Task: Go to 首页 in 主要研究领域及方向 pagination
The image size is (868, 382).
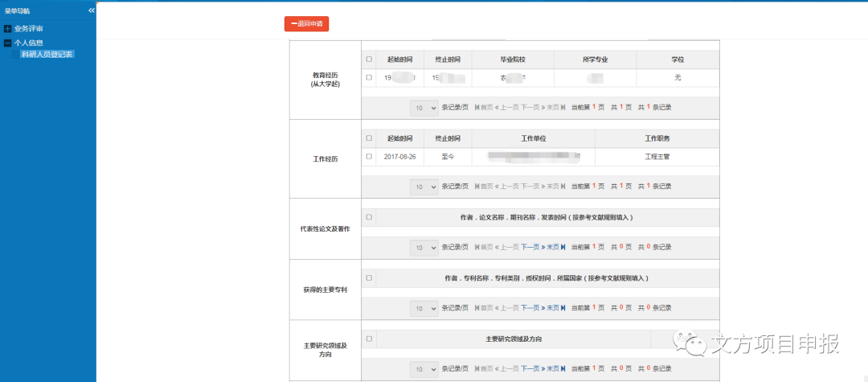Action: (x=483, y=369)
